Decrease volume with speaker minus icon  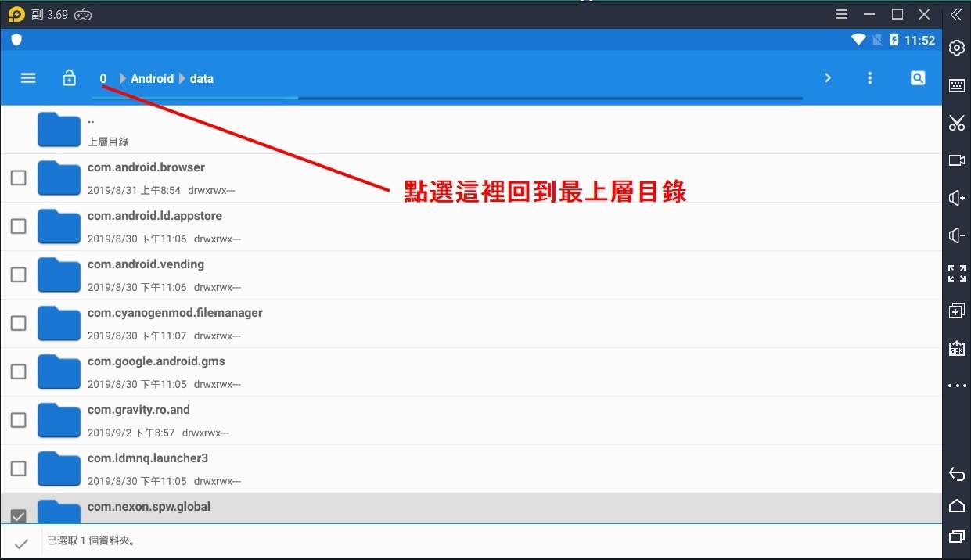click(956, 235)
